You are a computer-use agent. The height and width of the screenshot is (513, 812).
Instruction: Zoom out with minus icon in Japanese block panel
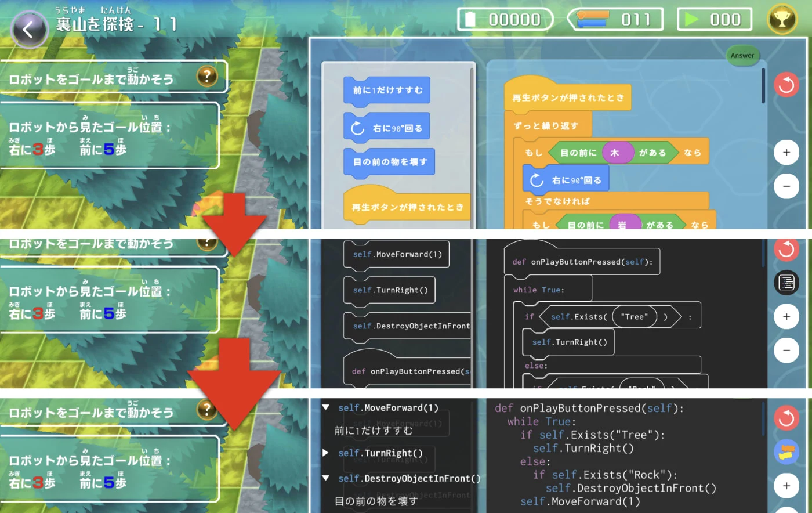[x=786, y=186]
